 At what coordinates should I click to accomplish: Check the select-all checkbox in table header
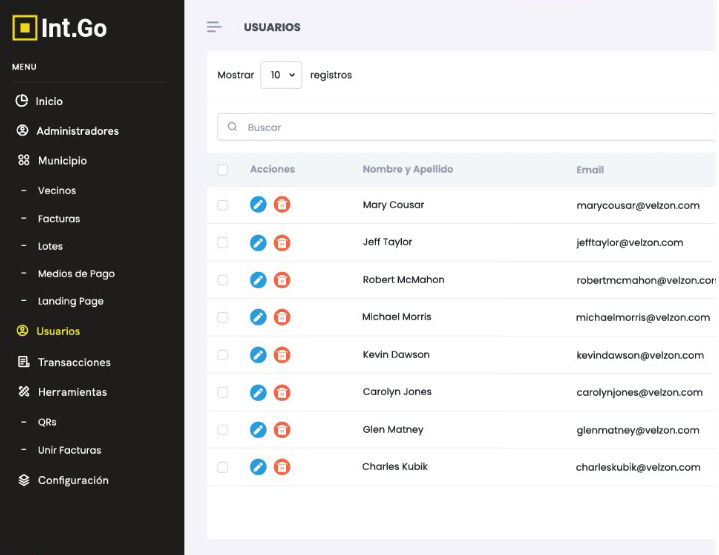223,170
